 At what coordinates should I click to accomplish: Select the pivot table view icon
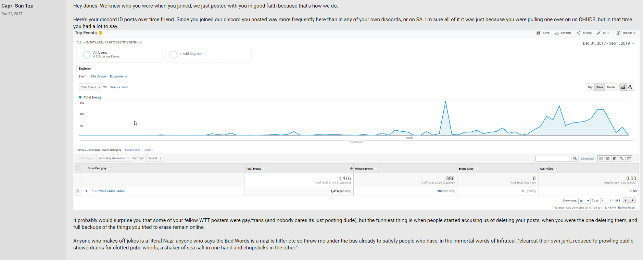[x=629, y=158]
